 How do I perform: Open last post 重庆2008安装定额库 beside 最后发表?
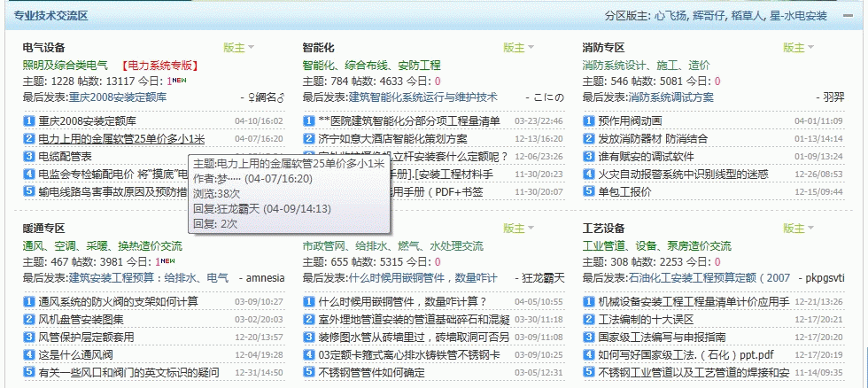[x=117, y=97]
